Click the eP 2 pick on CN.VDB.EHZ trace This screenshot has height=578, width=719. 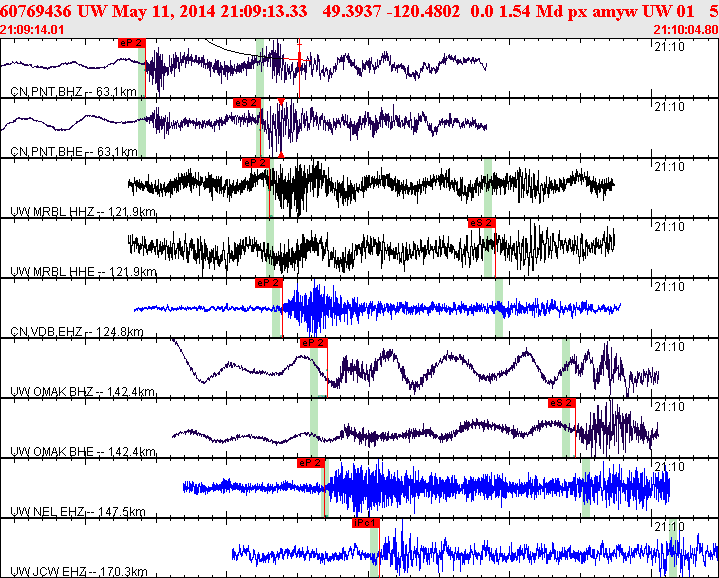click(x=268, y=283)
